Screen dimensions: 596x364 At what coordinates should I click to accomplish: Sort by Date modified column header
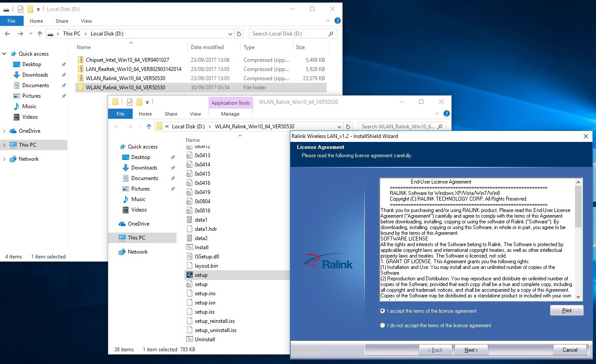[x=207, y=47]
